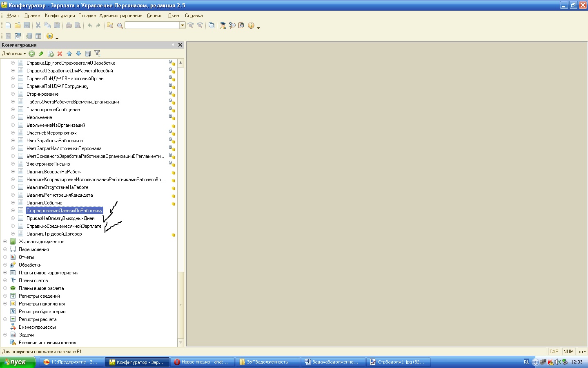Toggle the Configuration panel pin
Viewport: 588px width, 368px height.
(x=173, y=45)
